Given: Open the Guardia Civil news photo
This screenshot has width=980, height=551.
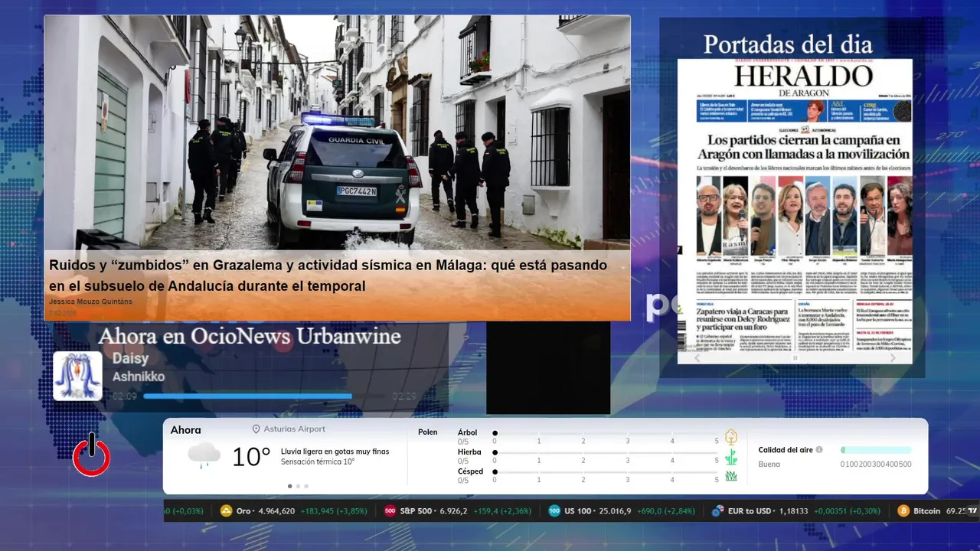Looking at the screenshot, I should coord(337,132).
